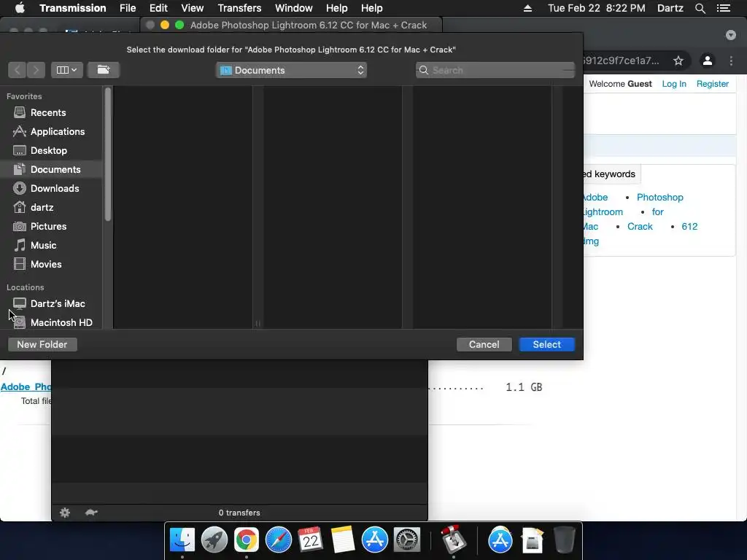Open Spotlight search in menu bar

700,8
